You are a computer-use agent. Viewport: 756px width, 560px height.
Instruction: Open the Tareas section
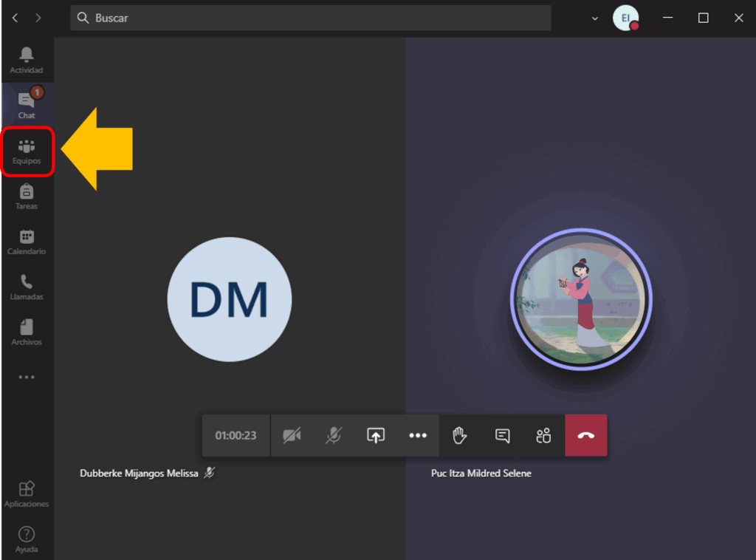(27, 197)
